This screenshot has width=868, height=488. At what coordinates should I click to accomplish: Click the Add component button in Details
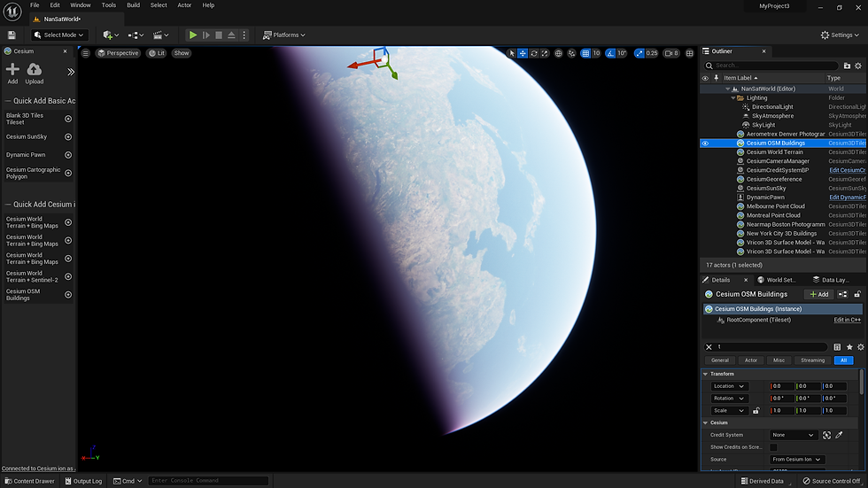819,294
